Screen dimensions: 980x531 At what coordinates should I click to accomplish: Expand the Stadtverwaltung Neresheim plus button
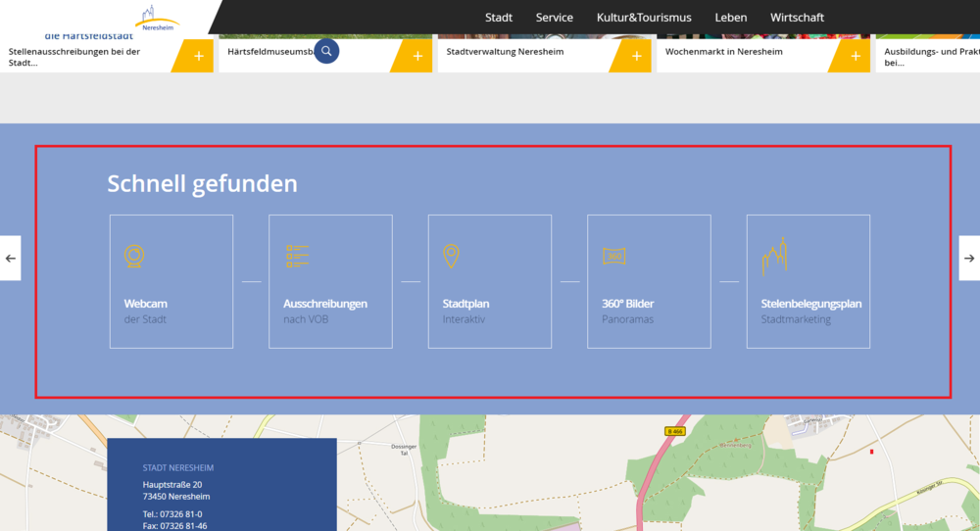click(636, 57)
